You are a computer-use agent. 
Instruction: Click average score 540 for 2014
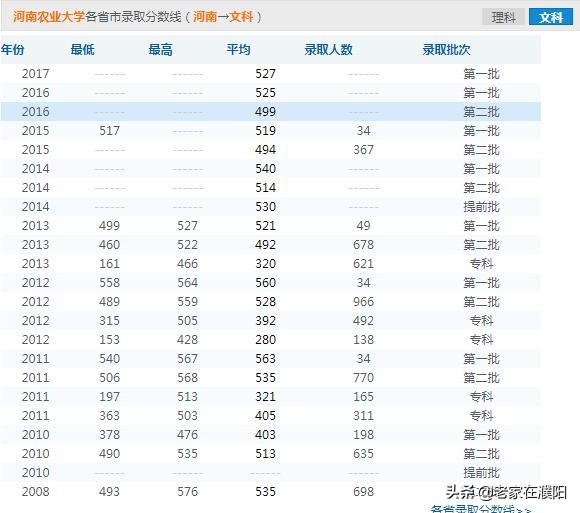pyautogui.click(x=266, y=169)
